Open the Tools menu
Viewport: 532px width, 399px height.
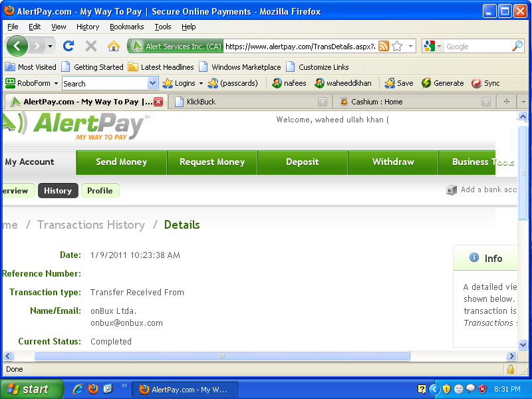pyautogui.click(x=163, y=27)
